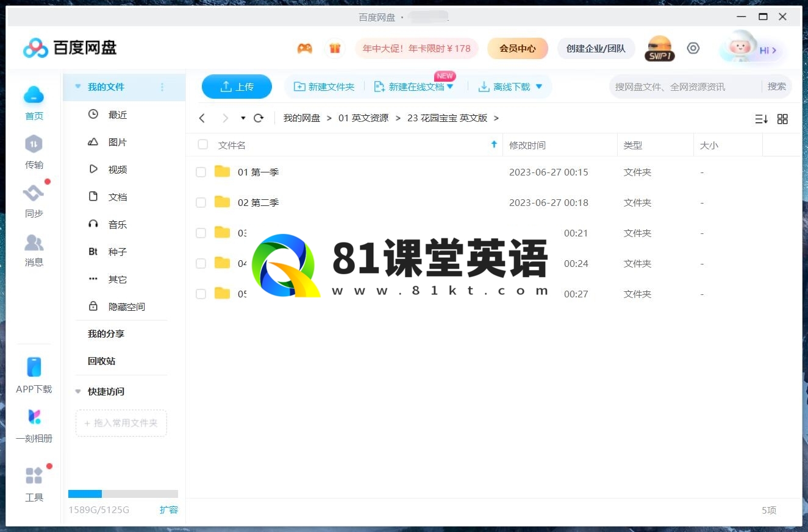Click the 拖入常用文件夹 drop zone
Screen dimensions: 808x532
(121, 423)
